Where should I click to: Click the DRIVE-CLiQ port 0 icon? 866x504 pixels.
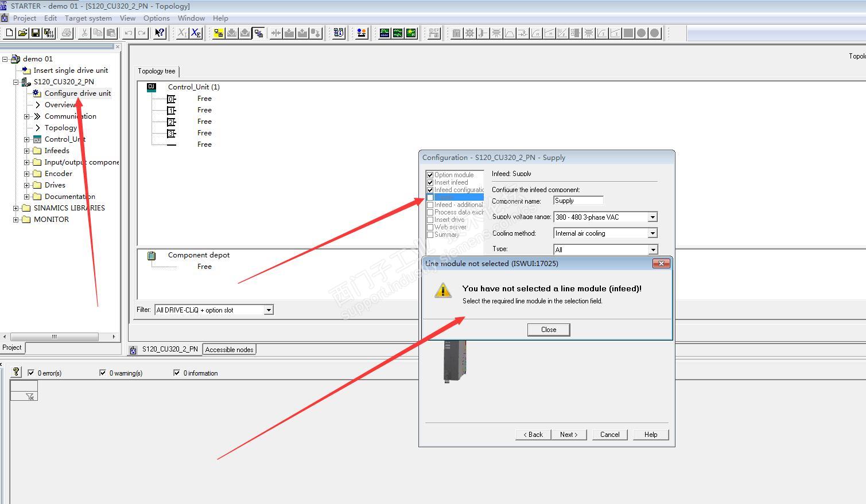[x=171, y=99]
